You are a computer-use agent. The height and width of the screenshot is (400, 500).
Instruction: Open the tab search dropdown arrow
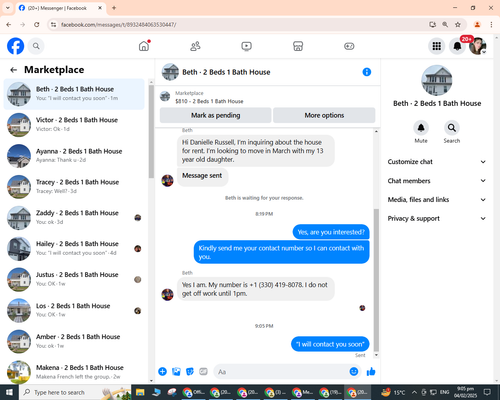(8, 8)
